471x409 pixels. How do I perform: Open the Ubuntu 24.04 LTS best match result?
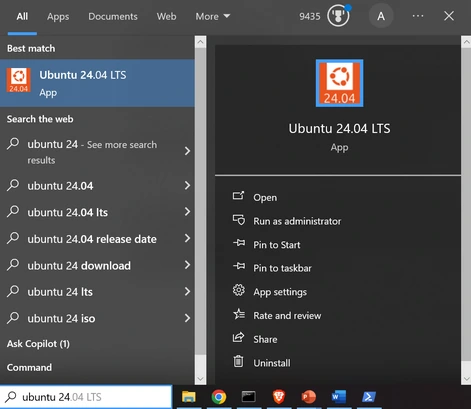(97, 83)
